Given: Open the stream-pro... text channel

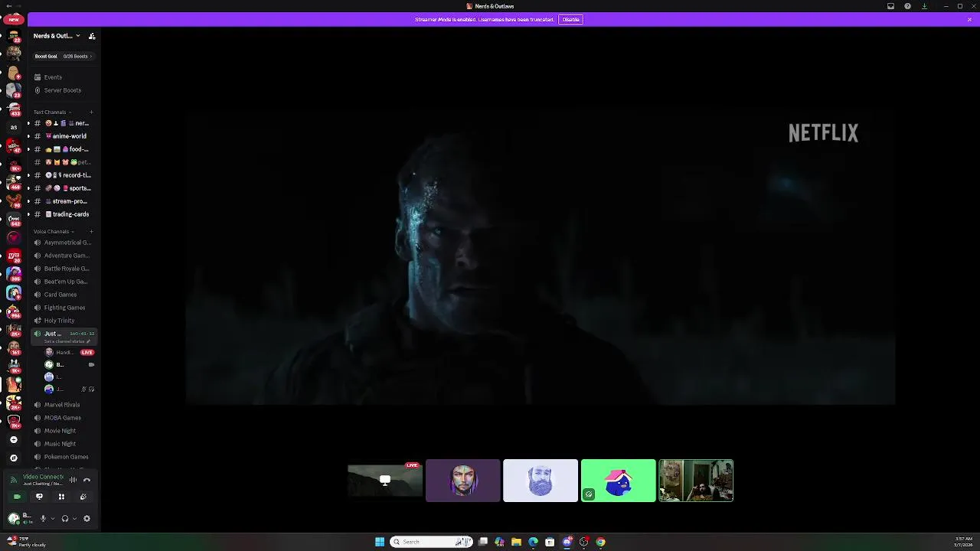Looking at the screenshot, I should [x=64, y=201].
